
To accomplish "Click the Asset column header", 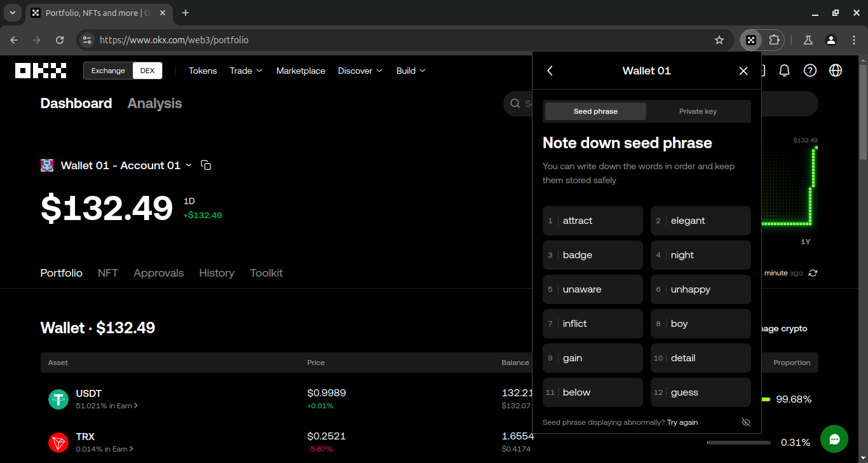I will (58, 363).
